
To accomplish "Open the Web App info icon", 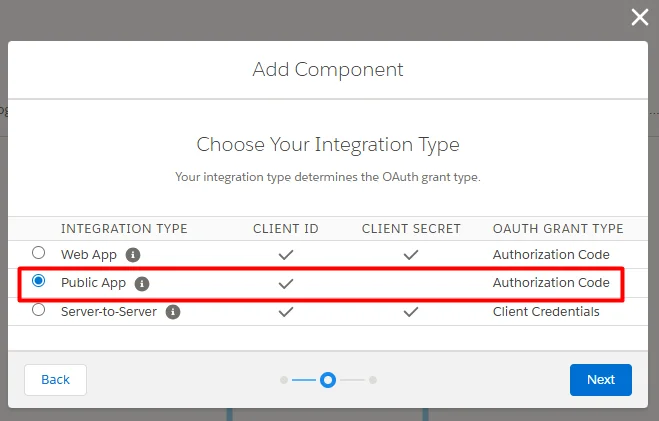I will 133,255.
